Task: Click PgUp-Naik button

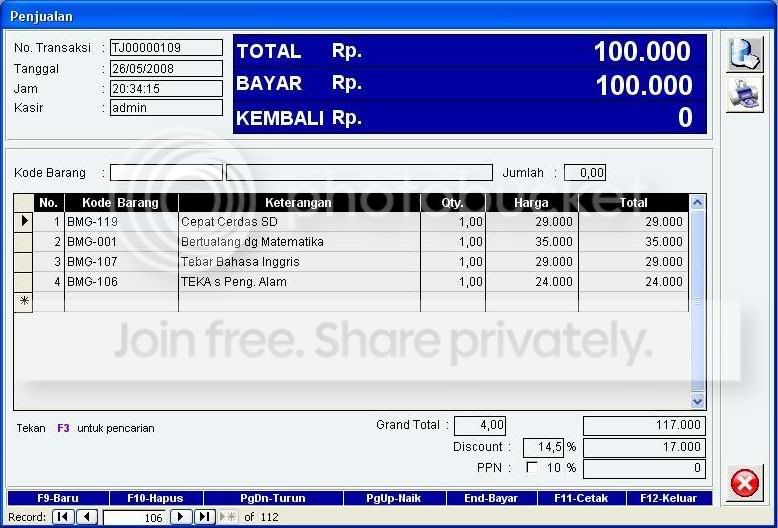Action: (x=394, y=498)
